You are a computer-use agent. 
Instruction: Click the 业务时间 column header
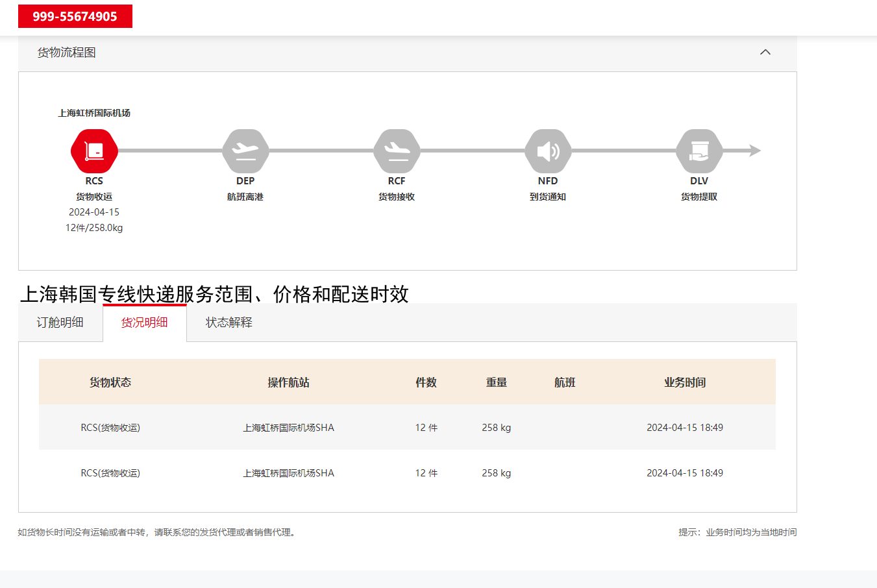(685, 382)
